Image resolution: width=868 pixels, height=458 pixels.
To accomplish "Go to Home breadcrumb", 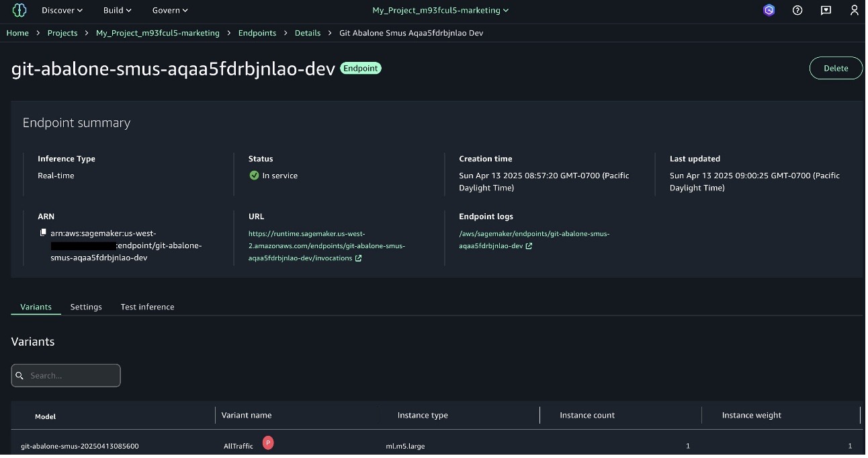I will 17,33.
